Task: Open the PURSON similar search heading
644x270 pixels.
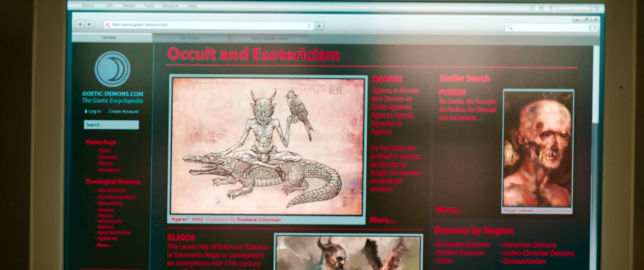Action: click(x=452, y=92)
